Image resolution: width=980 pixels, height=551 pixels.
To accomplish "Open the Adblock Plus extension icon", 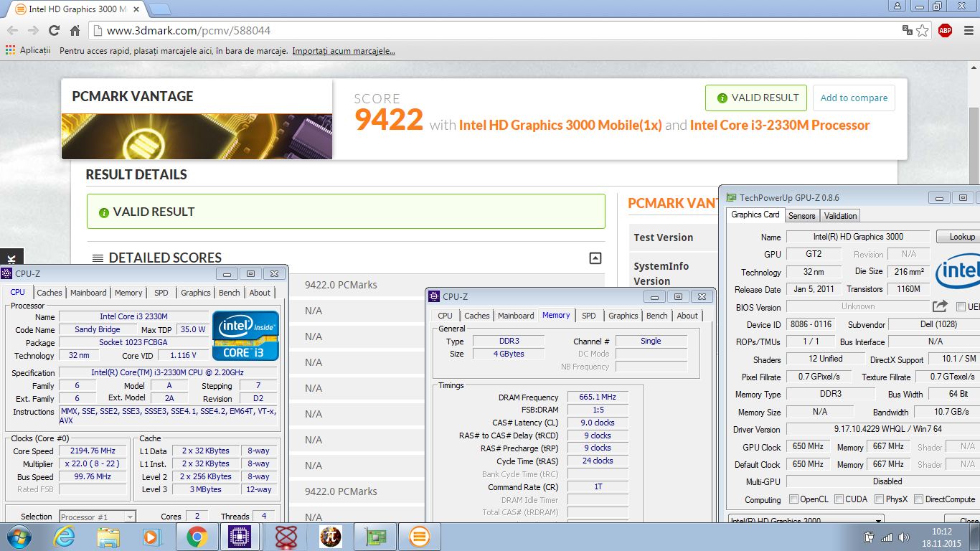I will point(945,30).
